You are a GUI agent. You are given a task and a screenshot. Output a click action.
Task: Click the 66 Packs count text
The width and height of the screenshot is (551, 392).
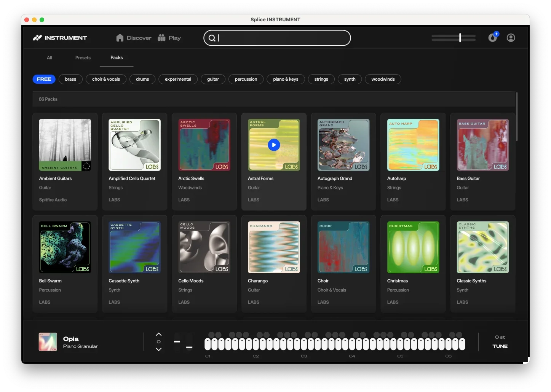(48, 99)
